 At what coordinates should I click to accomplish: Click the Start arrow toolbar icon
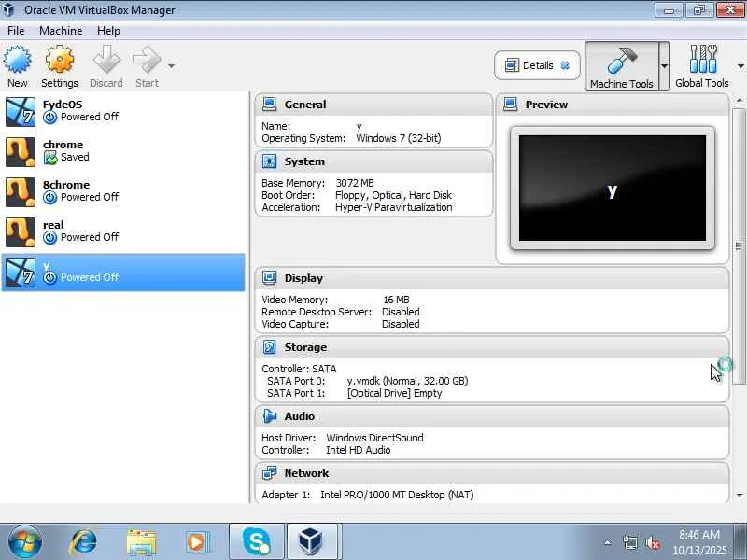147,60
